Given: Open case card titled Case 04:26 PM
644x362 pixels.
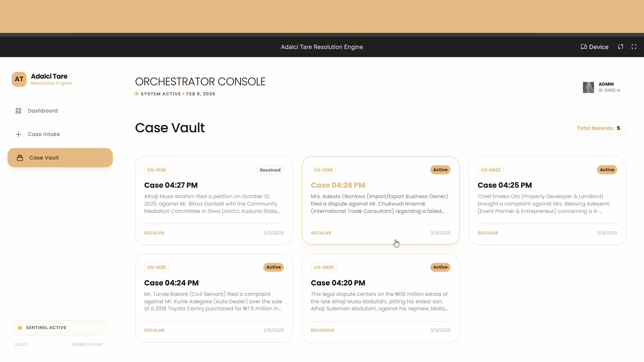Looking at the screenshot, I should coord(338,185).
